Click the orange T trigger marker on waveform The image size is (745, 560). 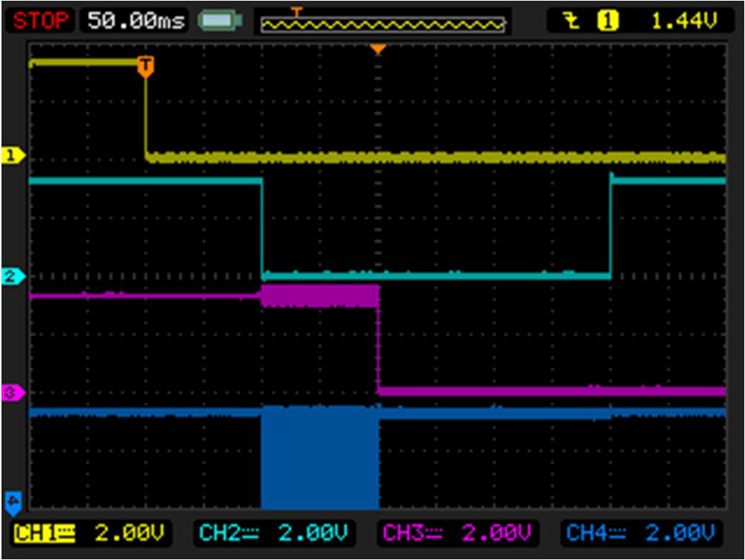[x=146, y=65]
